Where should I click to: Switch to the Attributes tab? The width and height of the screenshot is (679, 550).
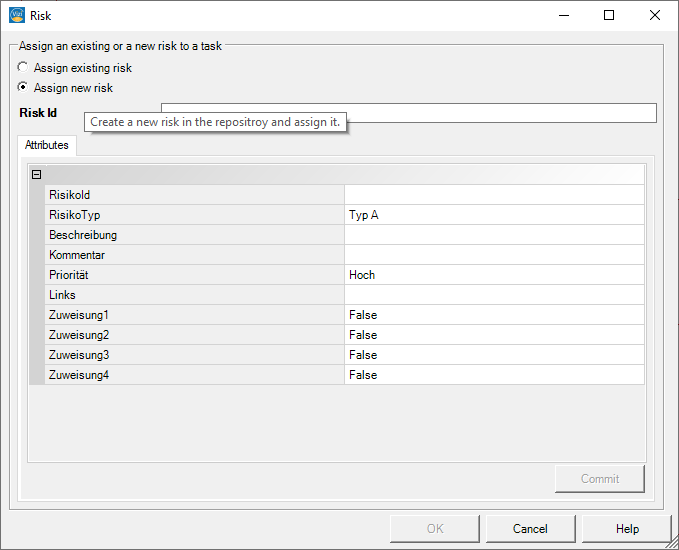(x=47, y=145)
